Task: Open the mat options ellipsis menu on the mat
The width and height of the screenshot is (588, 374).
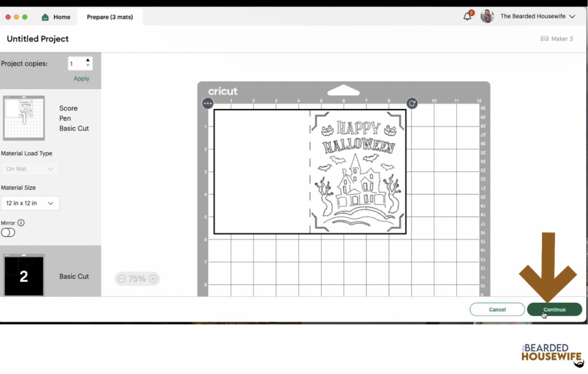Action: 207,103
